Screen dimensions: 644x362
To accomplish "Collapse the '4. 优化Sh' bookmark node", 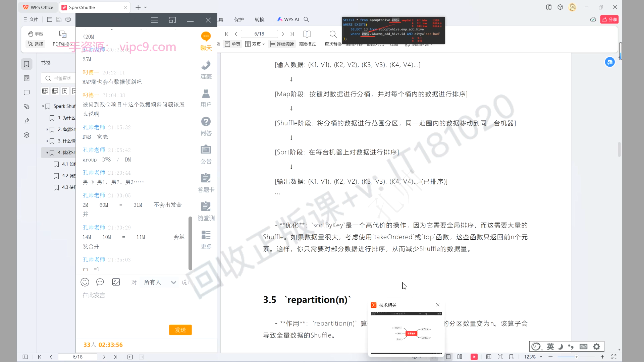I will coord(47,153).
